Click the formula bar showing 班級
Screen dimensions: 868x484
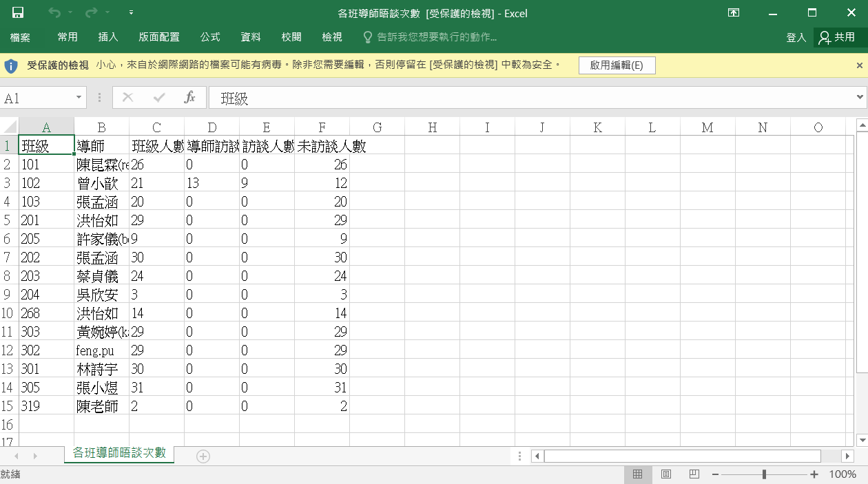tap(530, 98)
